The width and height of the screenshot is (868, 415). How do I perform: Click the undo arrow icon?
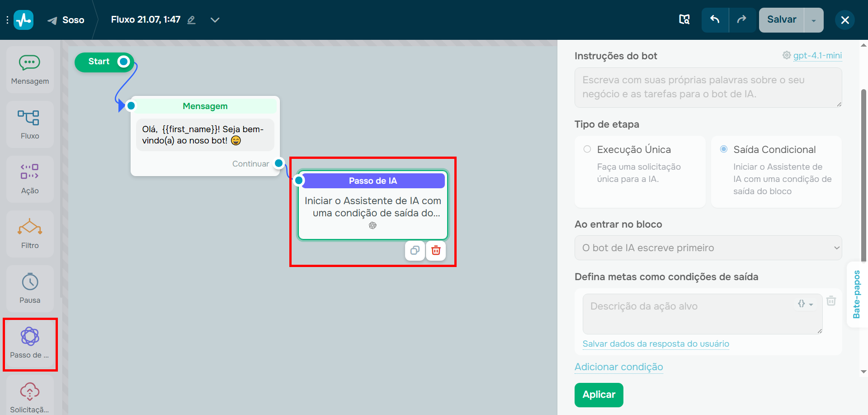click(x=715, y=20)
